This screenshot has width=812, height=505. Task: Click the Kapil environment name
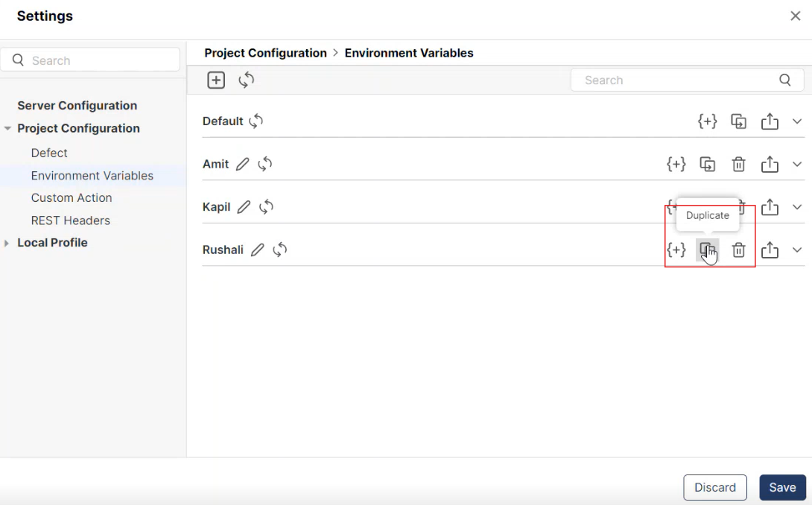click(x=217, y=207)
